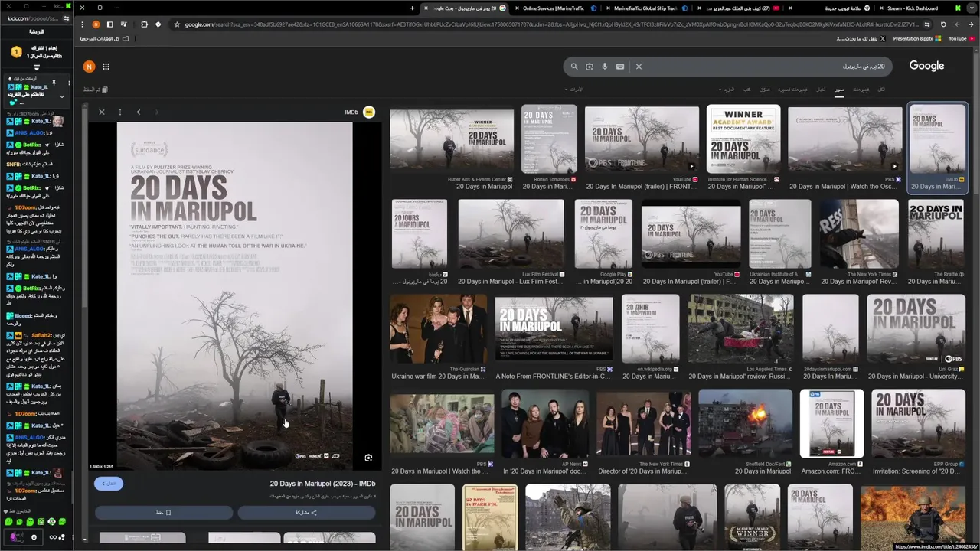The width and height of the screenshot is (980, 551).
Task: Click the Visit button under the preview
Action: [x=109, y=484]
